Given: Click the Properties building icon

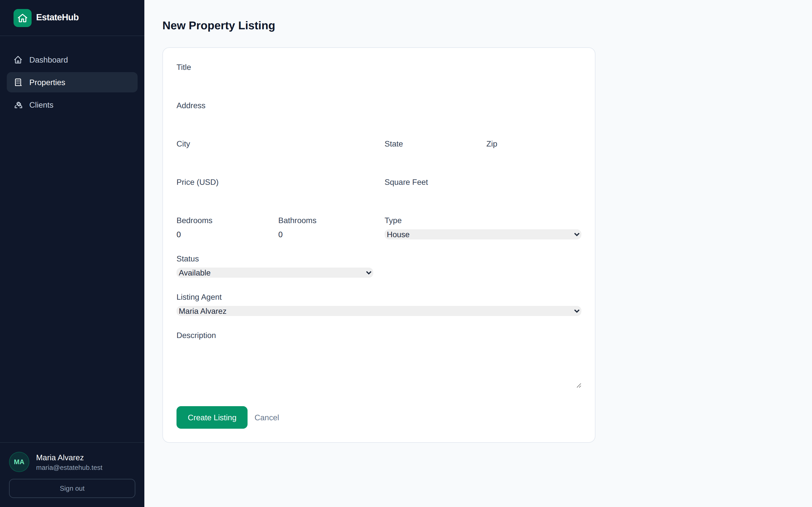Looking at the screenshot, I should coord(18,82).
